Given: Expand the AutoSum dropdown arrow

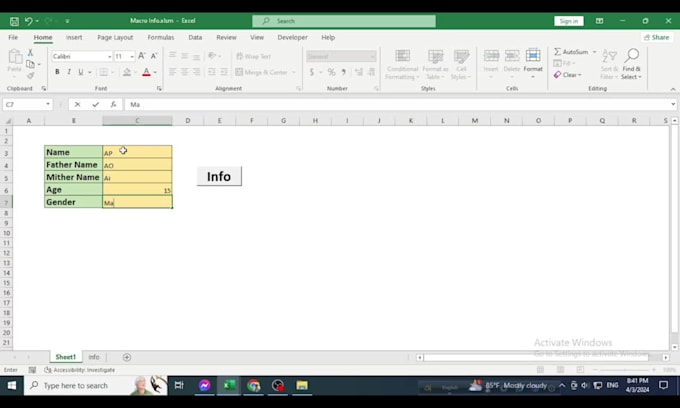Looking at the screenshot, I should point(594,52).
